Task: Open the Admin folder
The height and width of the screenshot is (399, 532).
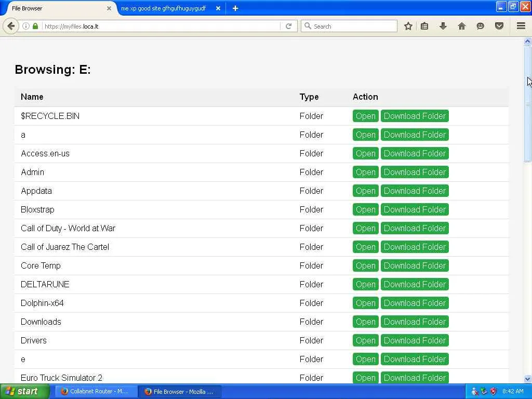Action: pos(365,172)
